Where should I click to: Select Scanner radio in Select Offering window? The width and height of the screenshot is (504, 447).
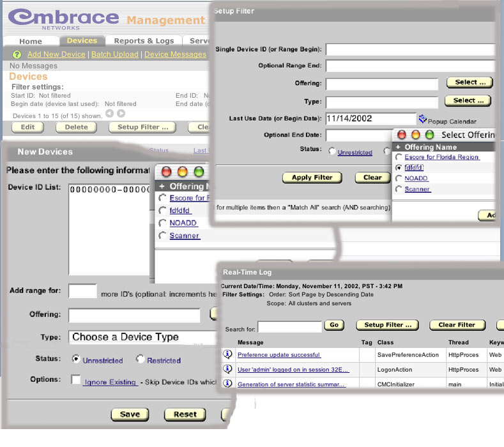pos(399,189)
